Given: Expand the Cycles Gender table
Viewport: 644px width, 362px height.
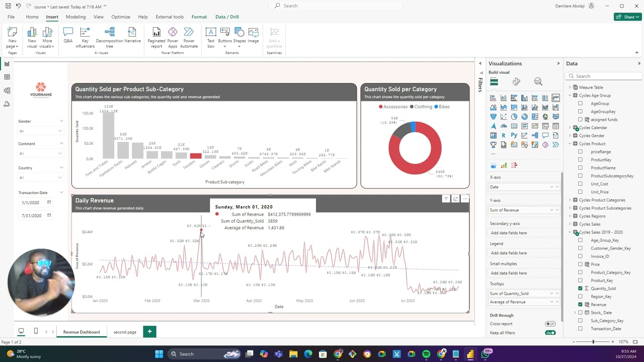Looking at the screenshot, I should point(570,136).
